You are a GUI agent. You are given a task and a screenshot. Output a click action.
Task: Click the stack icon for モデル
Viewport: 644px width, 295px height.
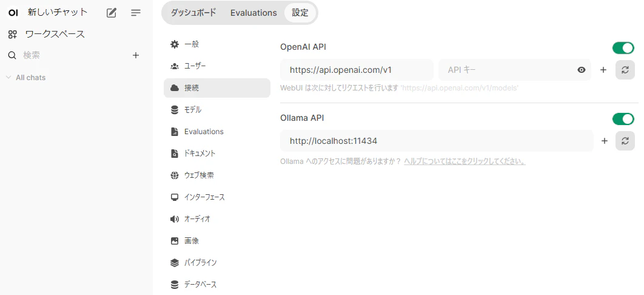pos(175,110)
